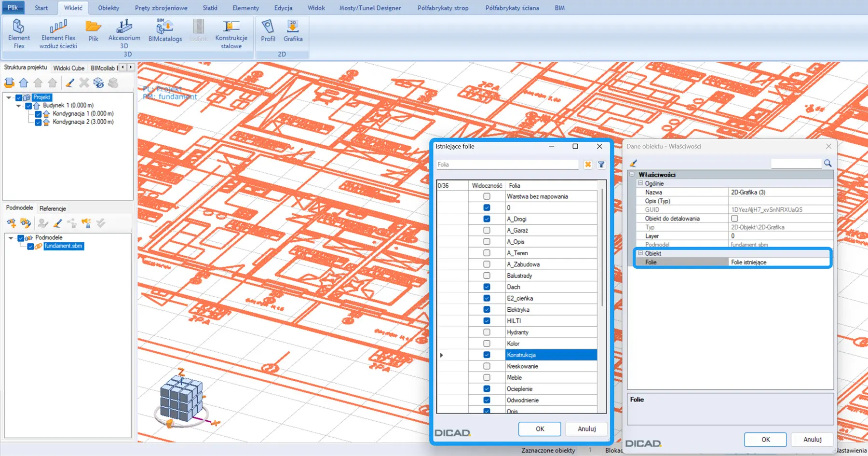Select the E2_cieńka layer row
This screenshot has height=456, width=868.
point(551,298)
